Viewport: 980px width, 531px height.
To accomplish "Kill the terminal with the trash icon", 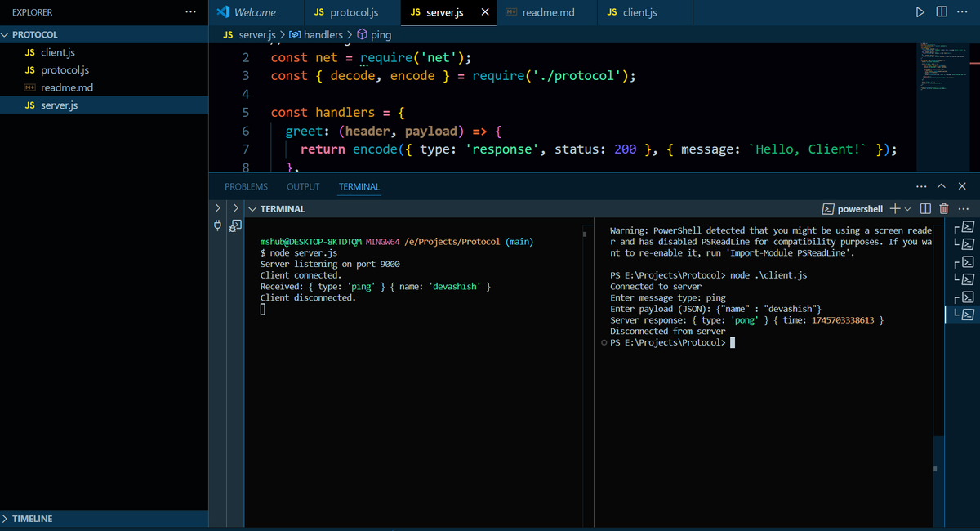I will (x=945, y=209).
